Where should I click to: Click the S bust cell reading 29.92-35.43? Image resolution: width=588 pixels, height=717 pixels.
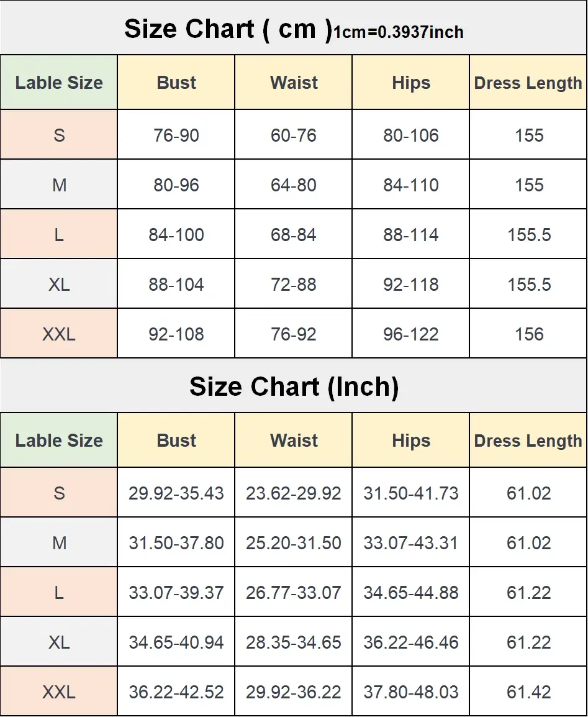pos(176,493)
